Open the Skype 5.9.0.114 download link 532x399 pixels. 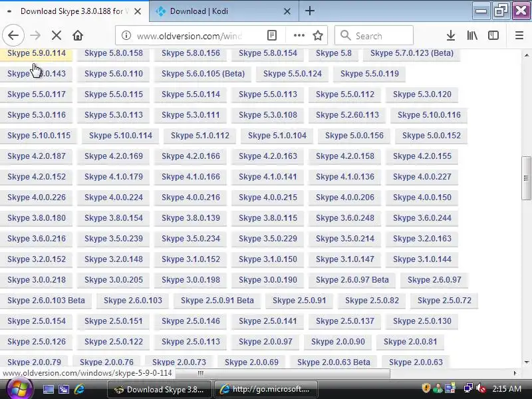coord(37,53)
